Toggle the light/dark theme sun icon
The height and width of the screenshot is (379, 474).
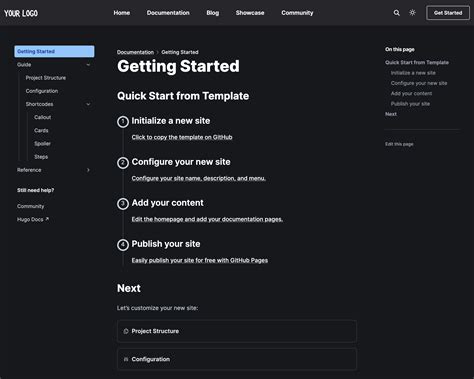412,13
